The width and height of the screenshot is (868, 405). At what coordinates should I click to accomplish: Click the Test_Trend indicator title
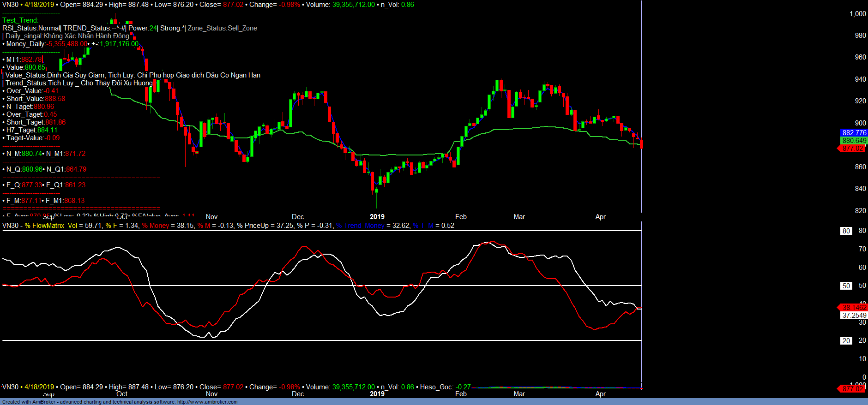tap(20, 20)
